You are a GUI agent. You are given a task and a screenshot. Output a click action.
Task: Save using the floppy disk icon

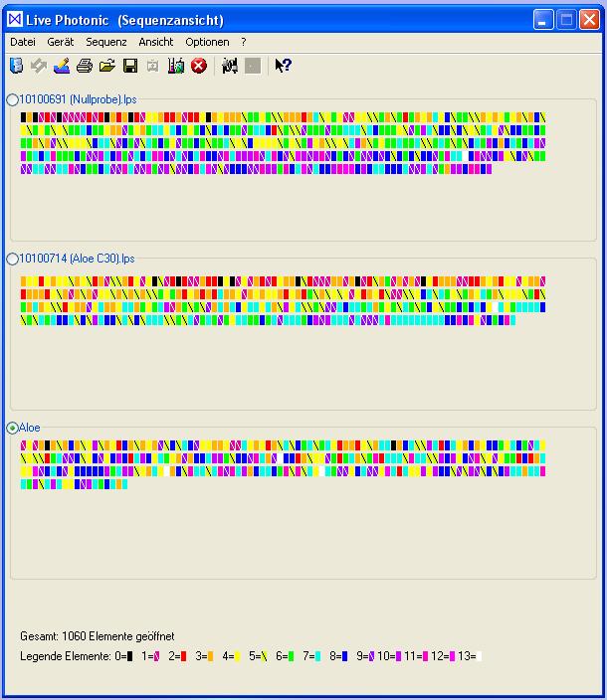pyautogui.click(x=130, y=66)
